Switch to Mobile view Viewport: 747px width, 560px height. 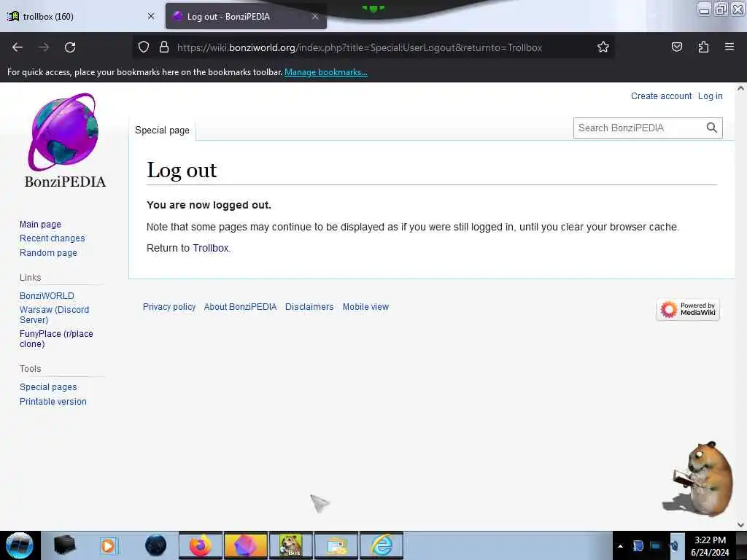365,307
